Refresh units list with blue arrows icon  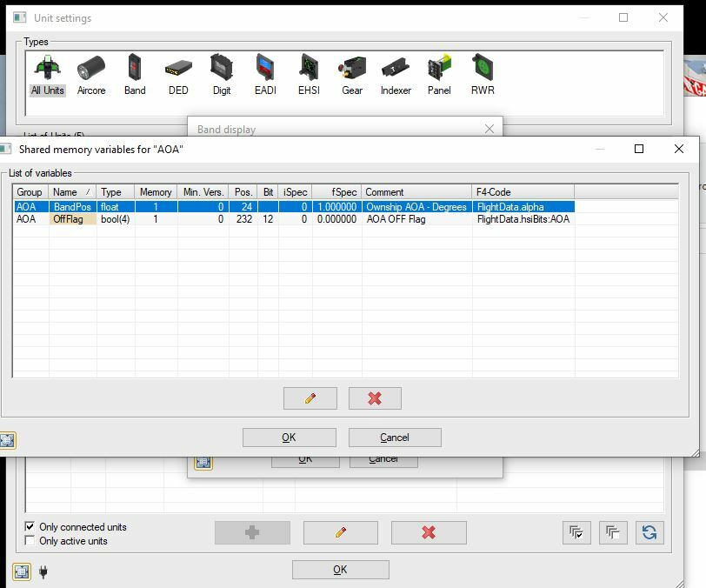pos(649,532)
